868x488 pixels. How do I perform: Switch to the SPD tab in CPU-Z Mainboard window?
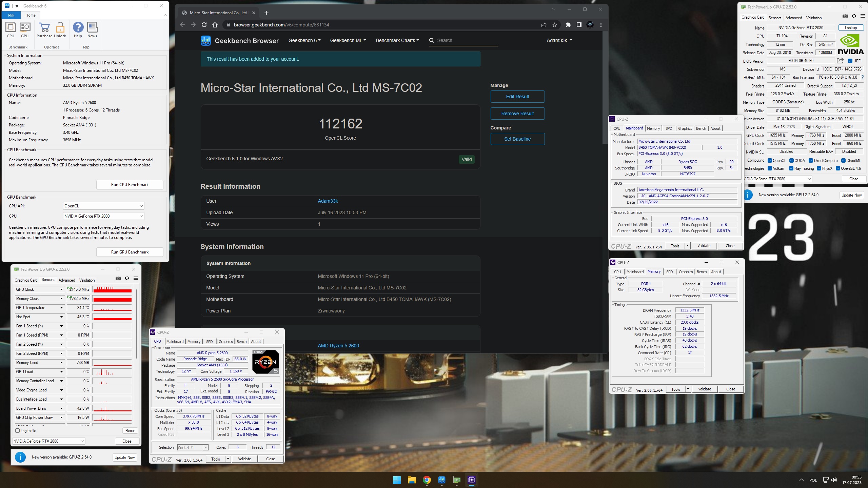pyautogui.click(x=669, y=128)
